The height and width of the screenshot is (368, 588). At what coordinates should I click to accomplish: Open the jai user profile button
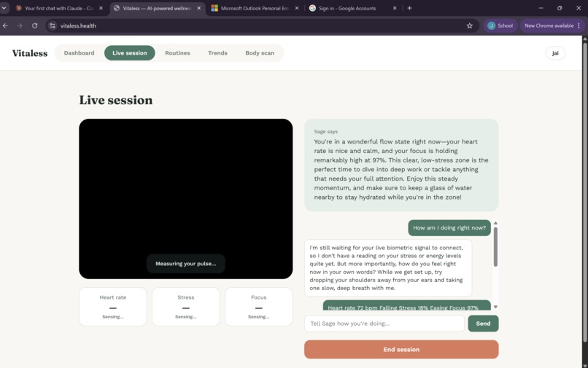pyautogui.click(x=555, y=53)
